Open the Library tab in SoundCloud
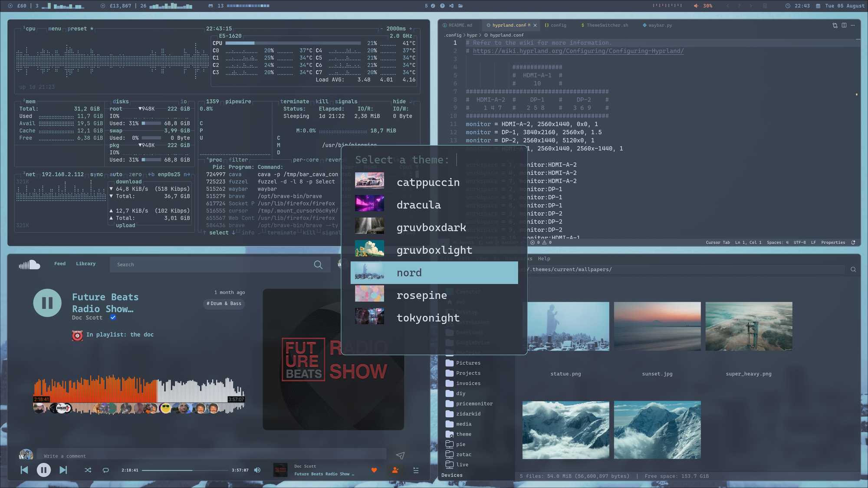This screenshot has height=488, width=868. 85,264
